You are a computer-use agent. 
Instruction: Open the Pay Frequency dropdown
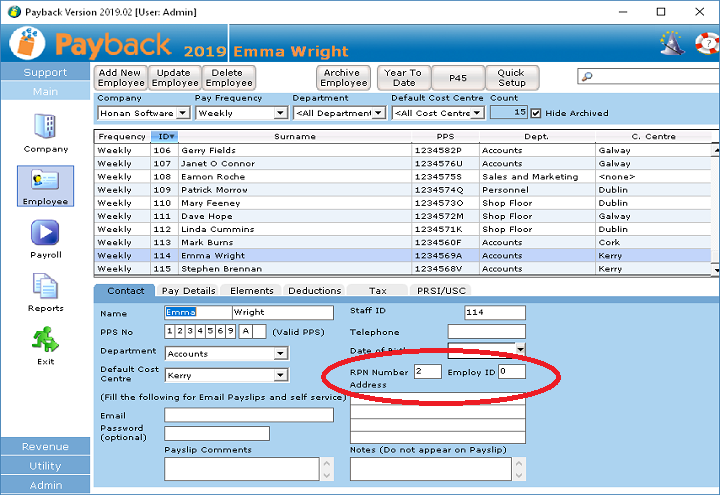point(281,113)
